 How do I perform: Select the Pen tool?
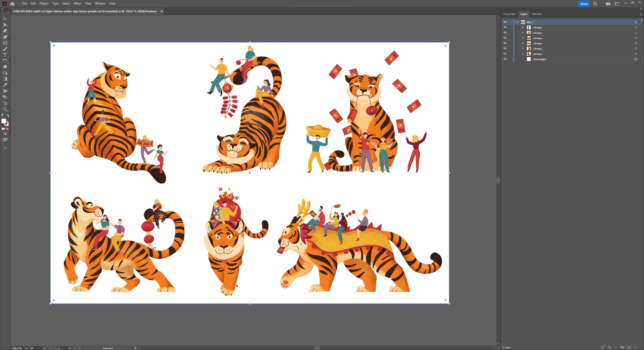(x=5, y=31)
